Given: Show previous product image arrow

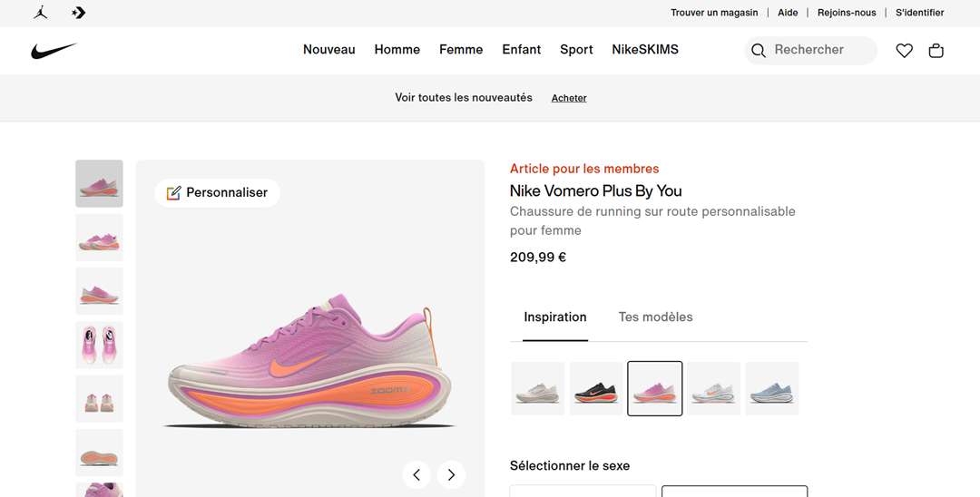Looking at the screenshot, I should point(416,475).
